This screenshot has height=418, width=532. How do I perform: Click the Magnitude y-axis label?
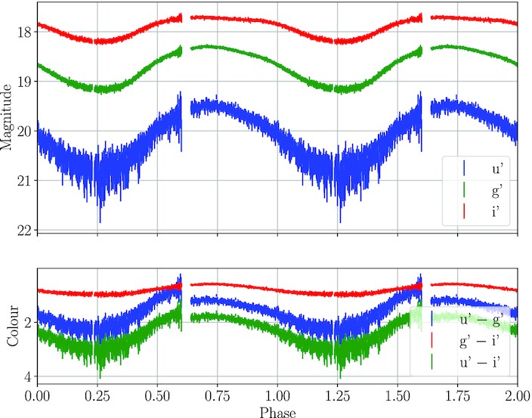point(7,117)
